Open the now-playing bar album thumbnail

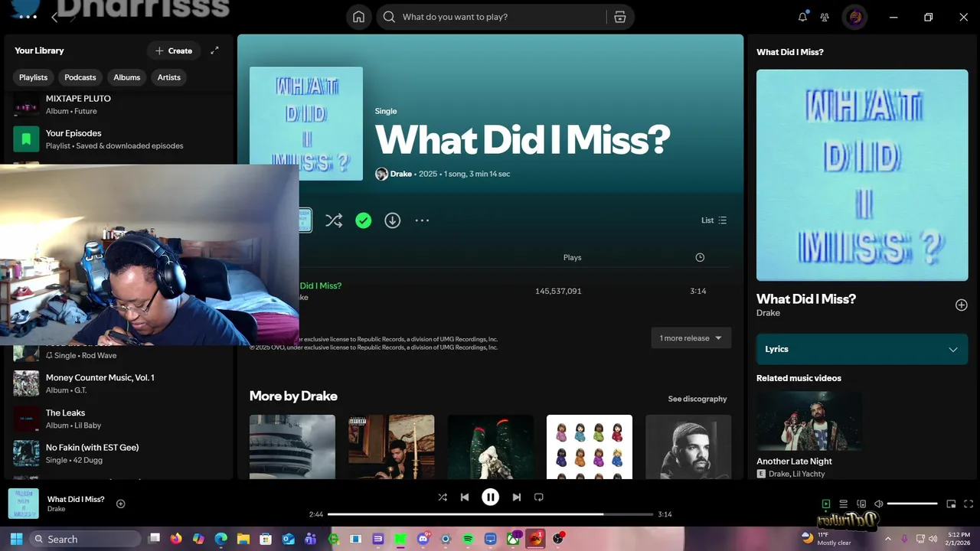[x=24, y=504]
